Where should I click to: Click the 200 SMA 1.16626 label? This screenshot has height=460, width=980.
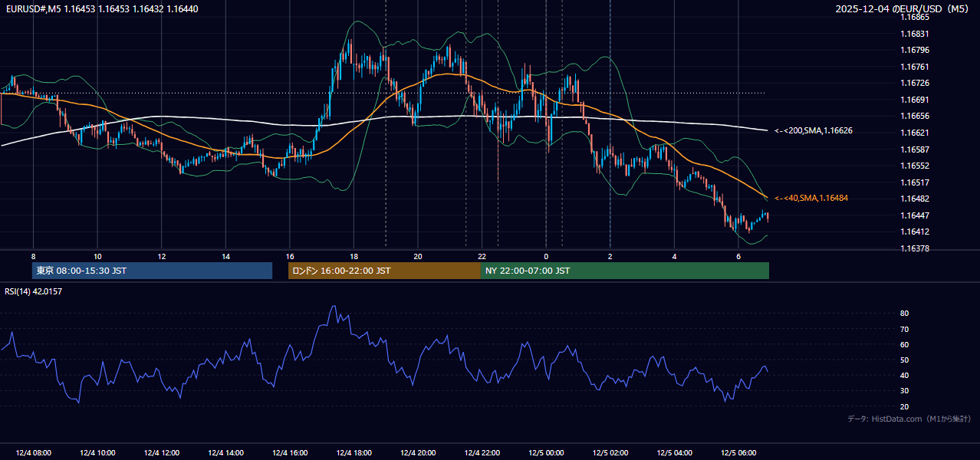coord(814,131)
